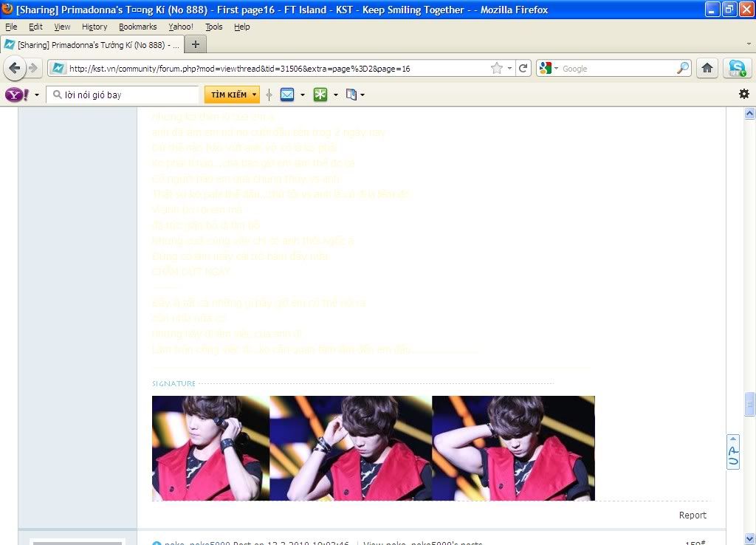
Task: Open the Help menu
Action: [242, 27]
